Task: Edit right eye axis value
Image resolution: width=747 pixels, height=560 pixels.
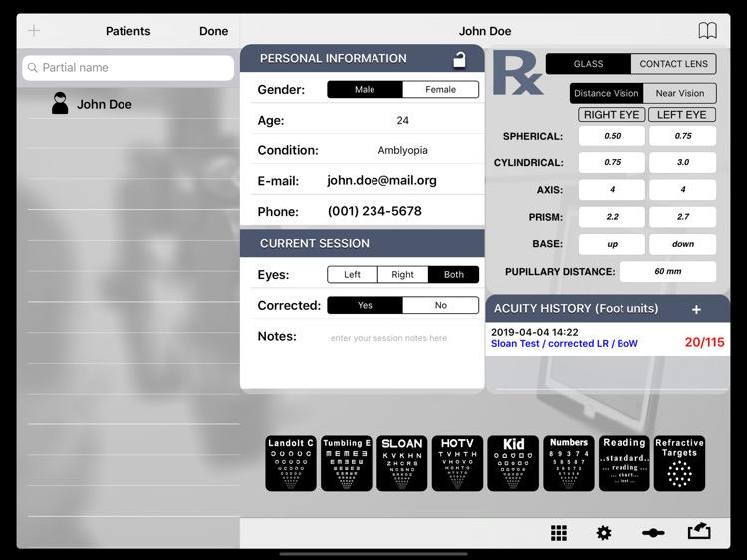Action: coord(612,189)
